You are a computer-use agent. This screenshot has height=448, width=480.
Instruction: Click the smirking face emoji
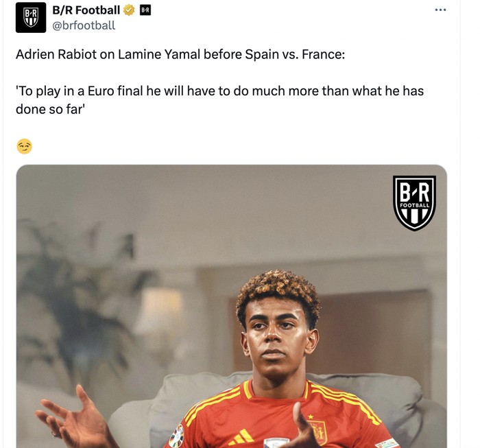tap(24, 146)
